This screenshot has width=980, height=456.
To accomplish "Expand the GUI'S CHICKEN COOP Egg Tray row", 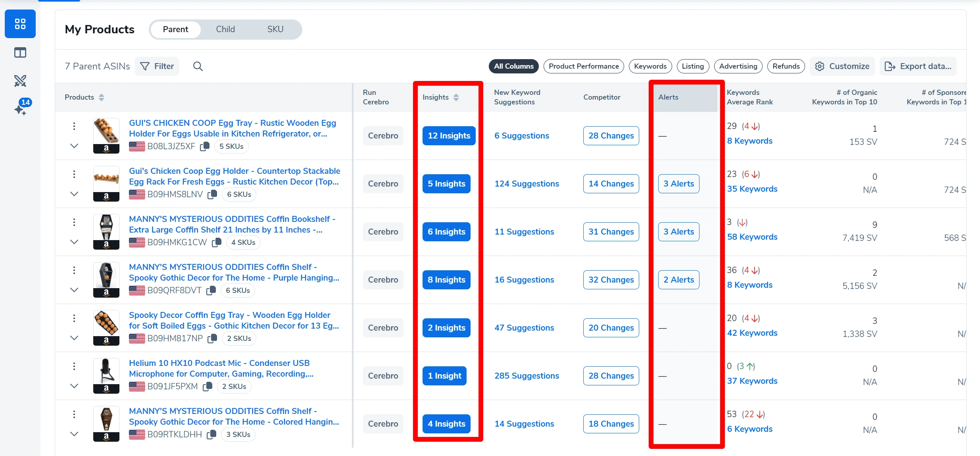I will click(x=74, y=146).
